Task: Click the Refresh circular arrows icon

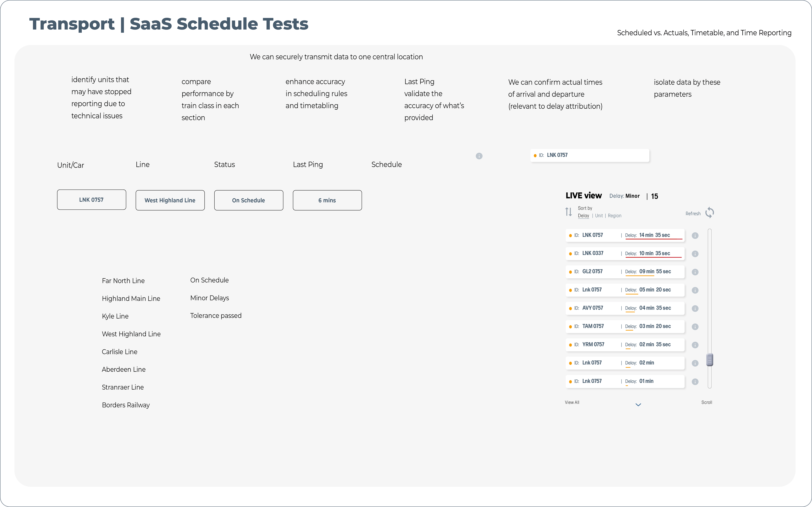Action: click(709, 213)
